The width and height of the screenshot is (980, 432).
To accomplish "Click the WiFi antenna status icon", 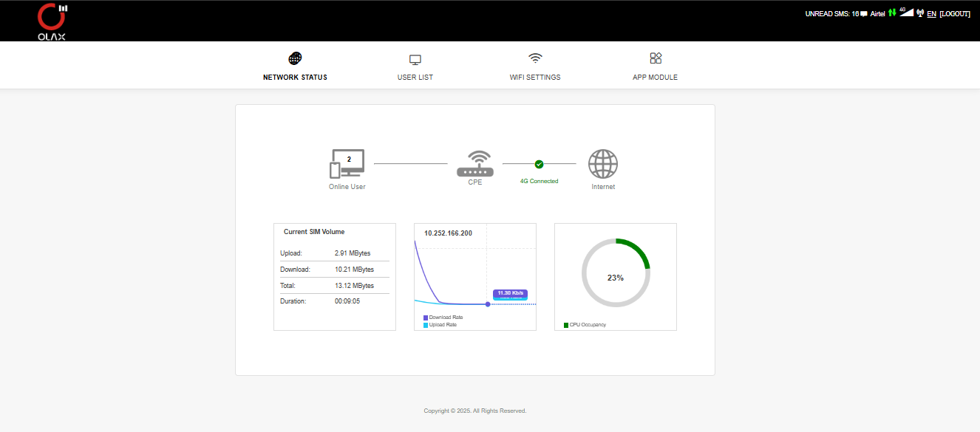I will [x=920, y=13].
